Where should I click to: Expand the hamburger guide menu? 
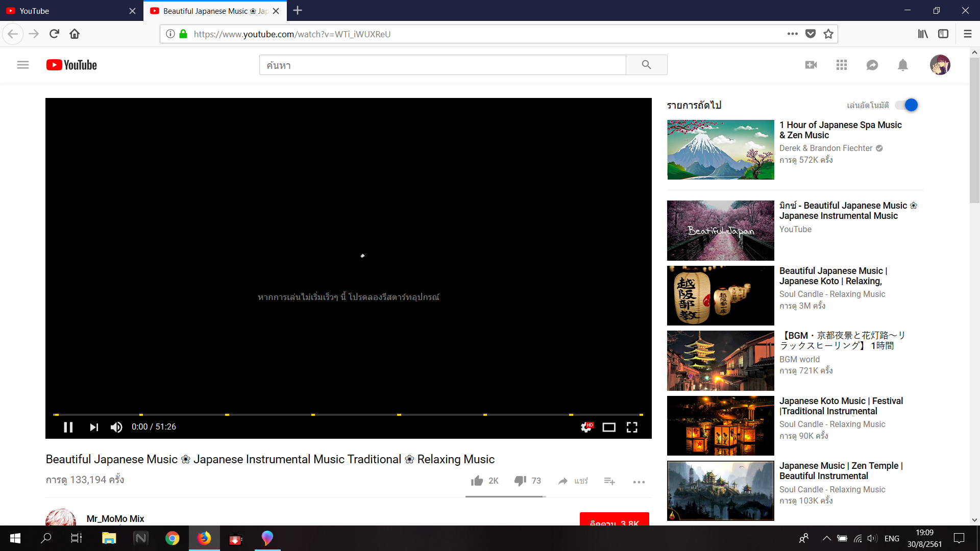(x=23, y=65)
